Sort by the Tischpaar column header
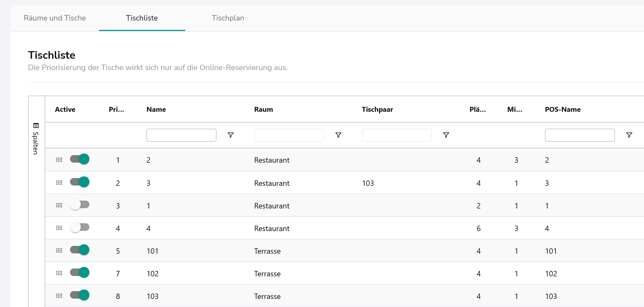 click(377, 109)
